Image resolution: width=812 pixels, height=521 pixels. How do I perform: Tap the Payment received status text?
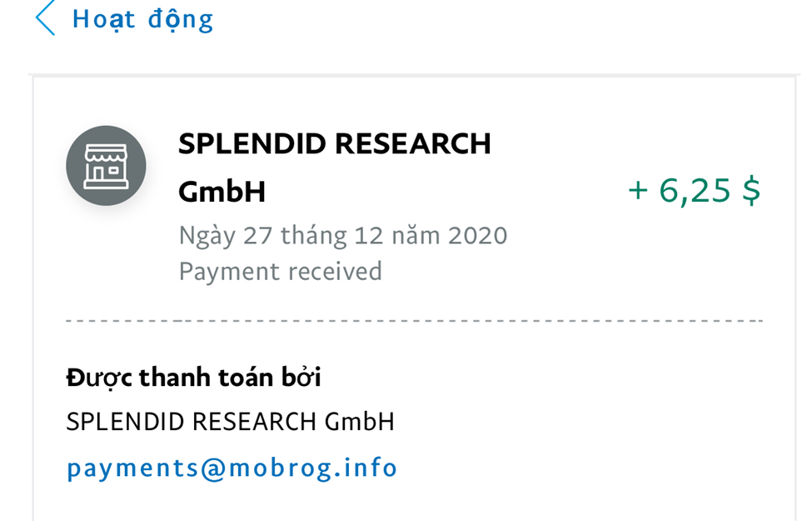[280, 272]
